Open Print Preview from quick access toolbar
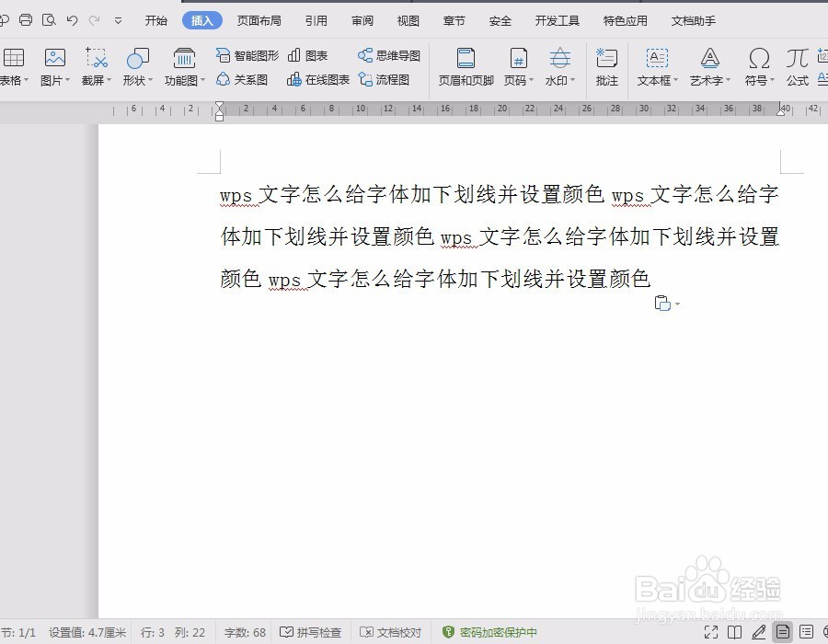Image resolution: width=828 pixels, height=644 pixels. point(49,20)
